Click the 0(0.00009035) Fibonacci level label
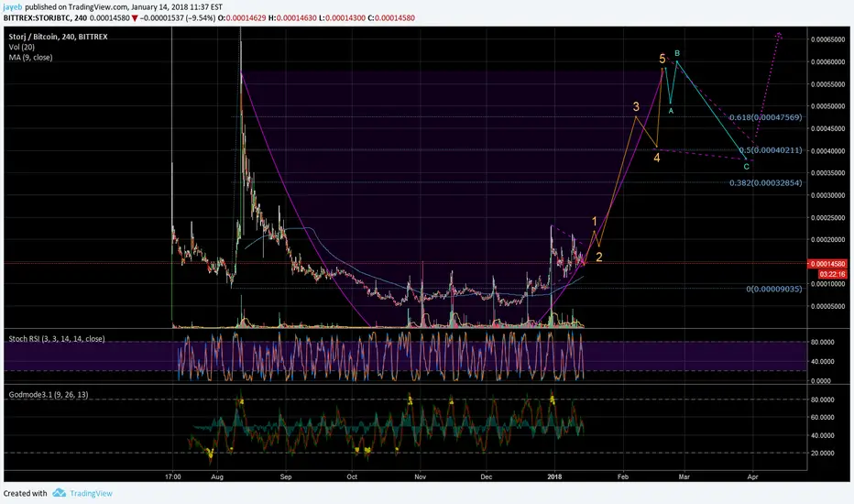Screen dimensions: 854x504 point(774,289)
